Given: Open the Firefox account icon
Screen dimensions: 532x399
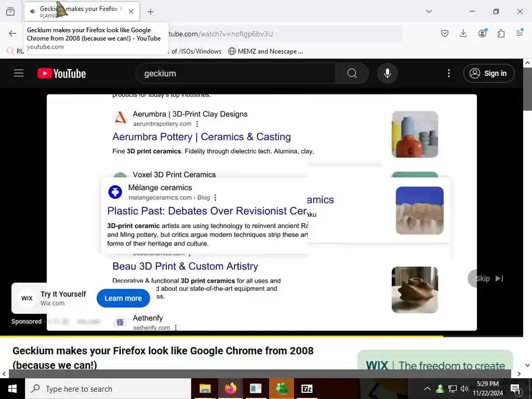Looking at the screenshot, I should click(482, 33).
